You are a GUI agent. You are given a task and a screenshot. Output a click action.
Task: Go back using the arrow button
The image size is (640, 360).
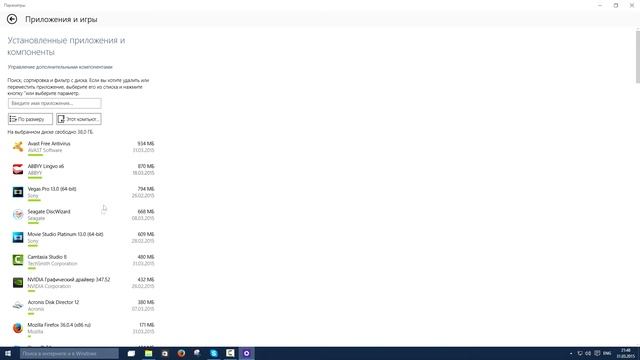(12, 19)
